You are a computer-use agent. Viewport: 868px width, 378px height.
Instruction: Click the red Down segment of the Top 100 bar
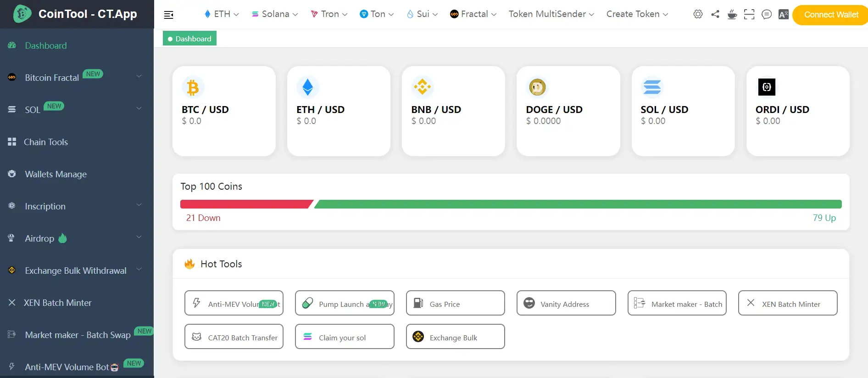point(245,204)
